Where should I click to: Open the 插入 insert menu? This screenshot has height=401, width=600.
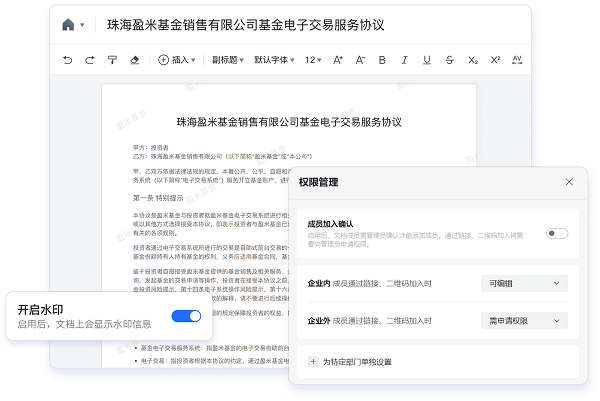click(177, 60)
